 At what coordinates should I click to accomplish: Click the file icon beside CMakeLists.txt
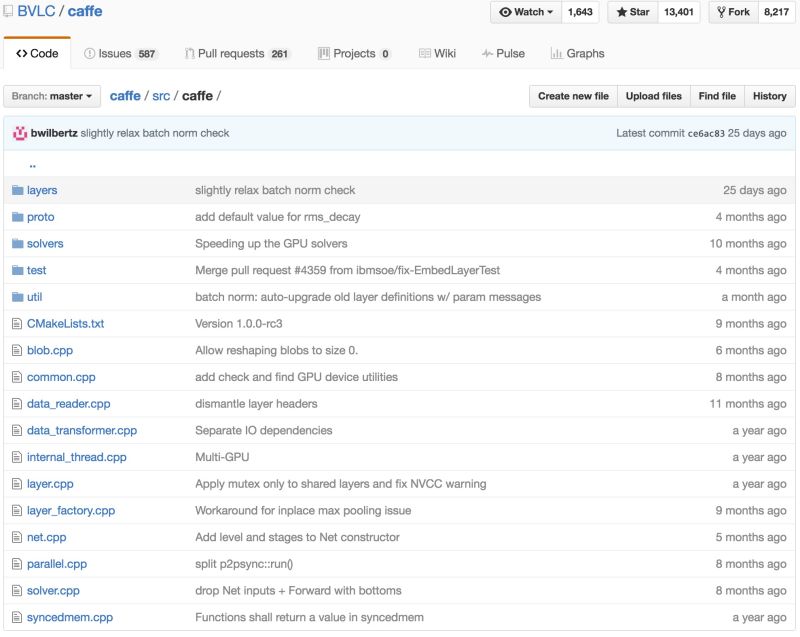(x=17, y=324)
